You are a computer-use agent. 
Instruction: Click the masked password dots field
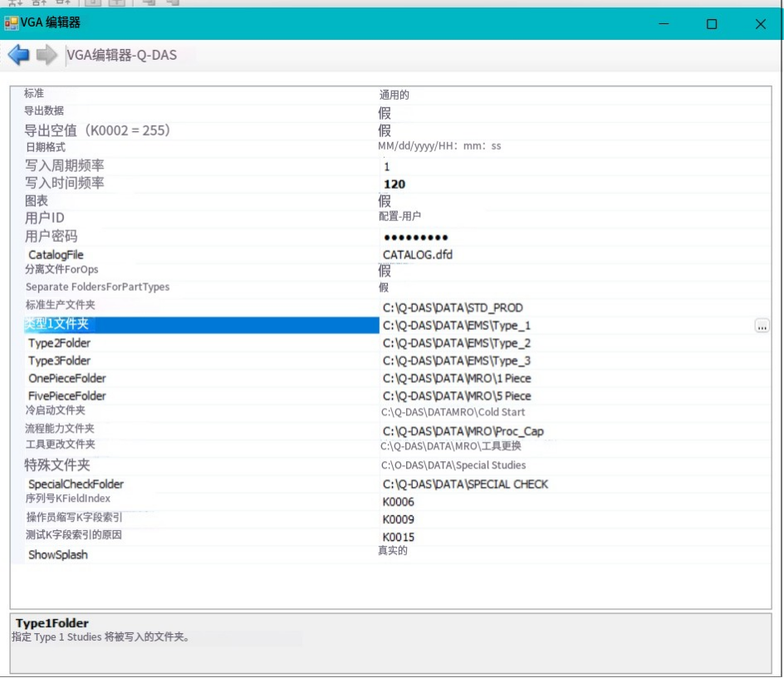[415, 237]
